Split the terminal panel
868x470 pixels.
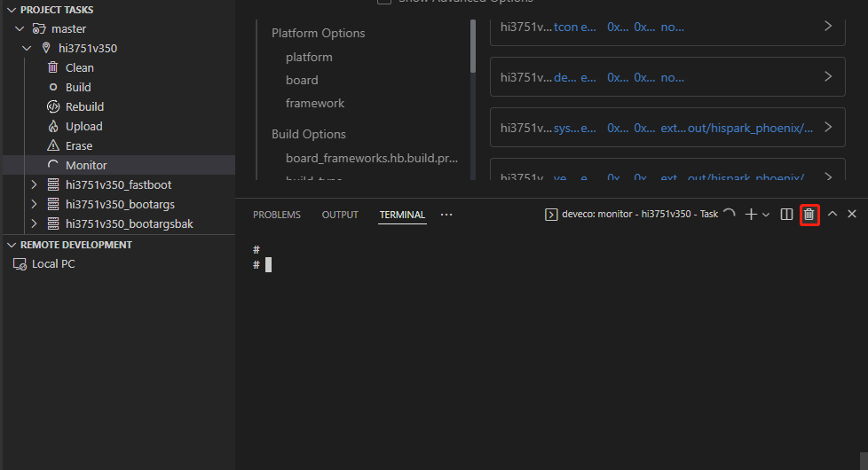[786, 215]
